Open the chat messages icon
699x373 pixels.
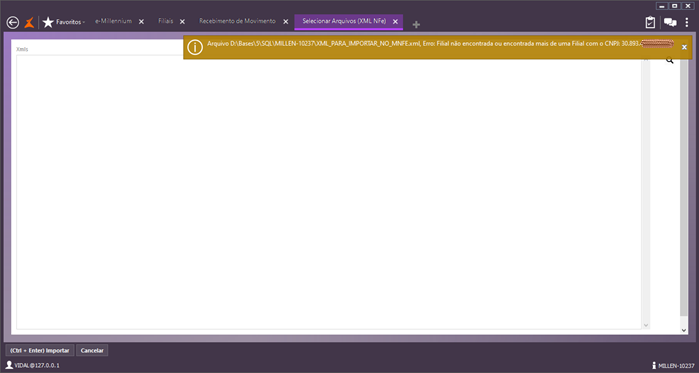[x=670, y=23]
